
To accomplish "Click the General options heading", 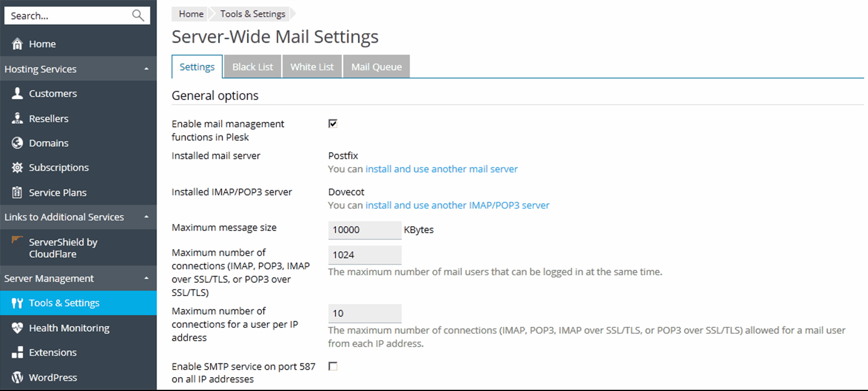I will [215, 95].
